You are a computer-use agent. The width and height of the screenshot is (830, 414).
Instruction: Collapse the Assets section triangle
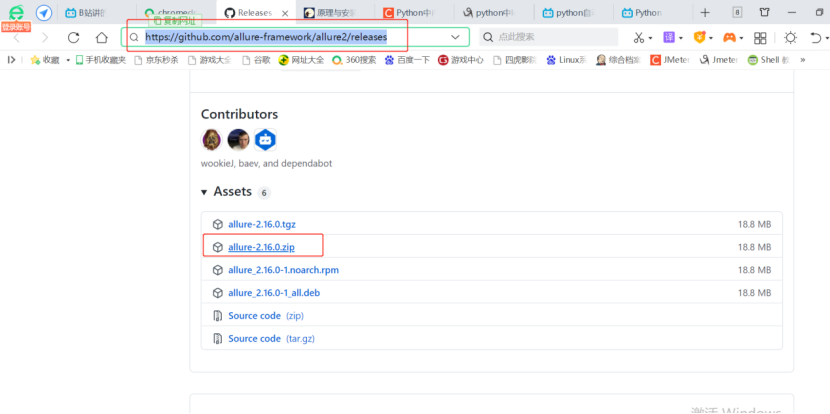pyautogui.click(x=204, y=192)
